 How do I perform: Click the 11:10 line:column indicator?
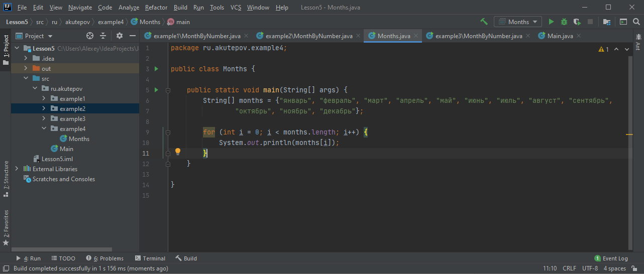[x=550, y=268]
